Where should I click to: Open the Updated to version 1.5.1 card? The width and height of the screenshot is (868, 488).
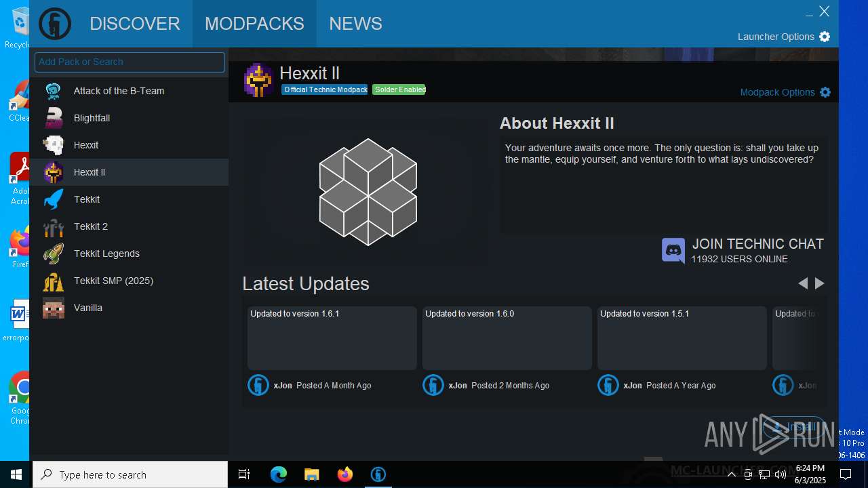682,338
